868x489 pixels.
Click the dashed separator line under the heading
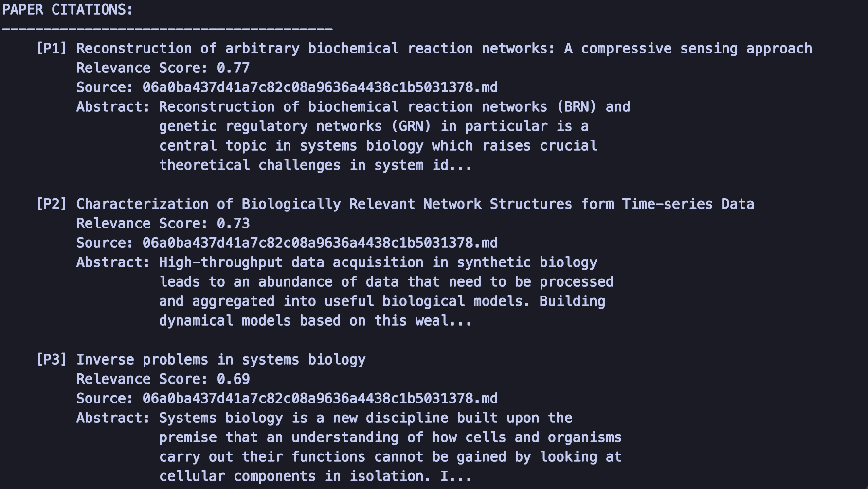tap(167, 29)
